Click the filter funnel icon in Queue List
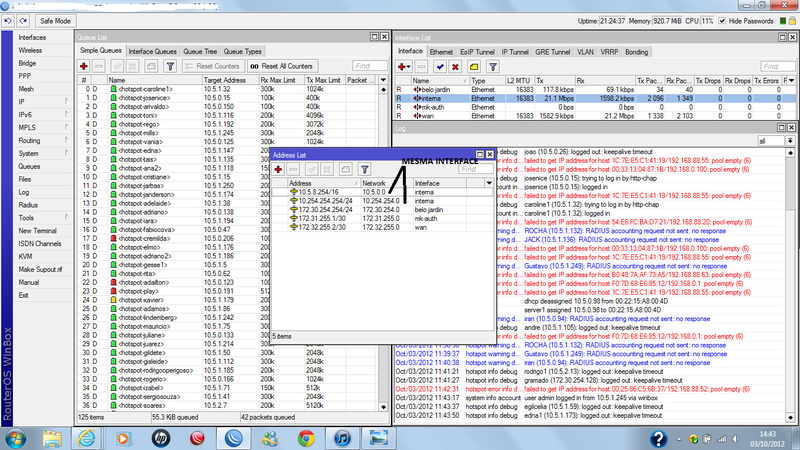The width and height of the screenshot is (800, 450). click(170, 65)
